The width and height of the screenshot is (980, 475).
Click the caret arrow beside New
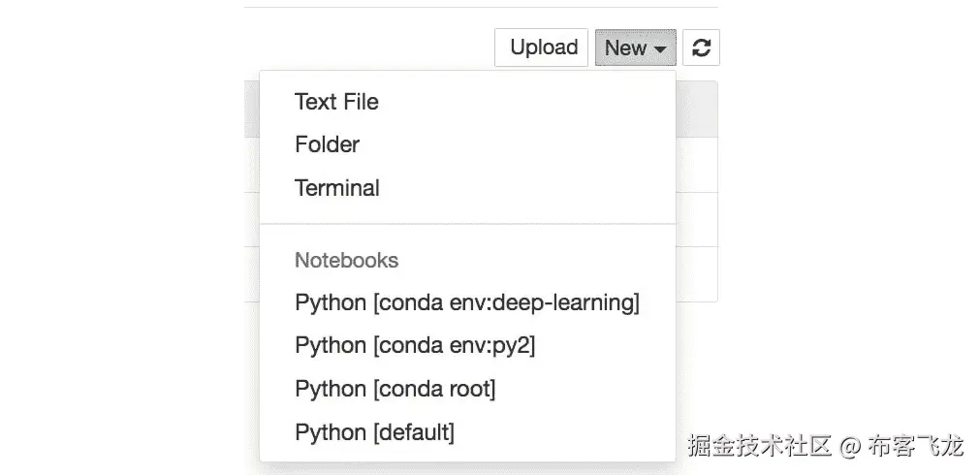(x=660, y=48)
